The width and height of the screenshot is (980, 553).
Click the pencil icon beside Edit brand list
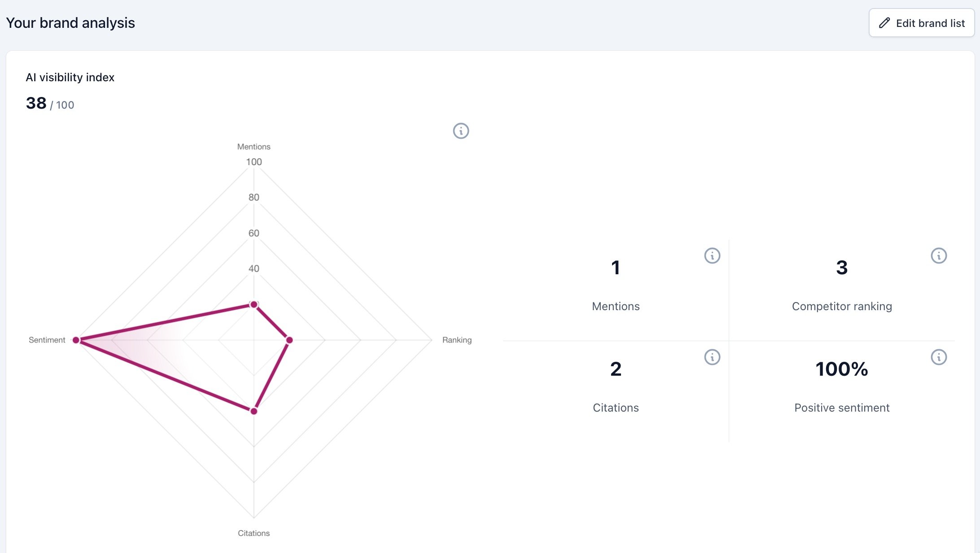click(x=884, y=23)
